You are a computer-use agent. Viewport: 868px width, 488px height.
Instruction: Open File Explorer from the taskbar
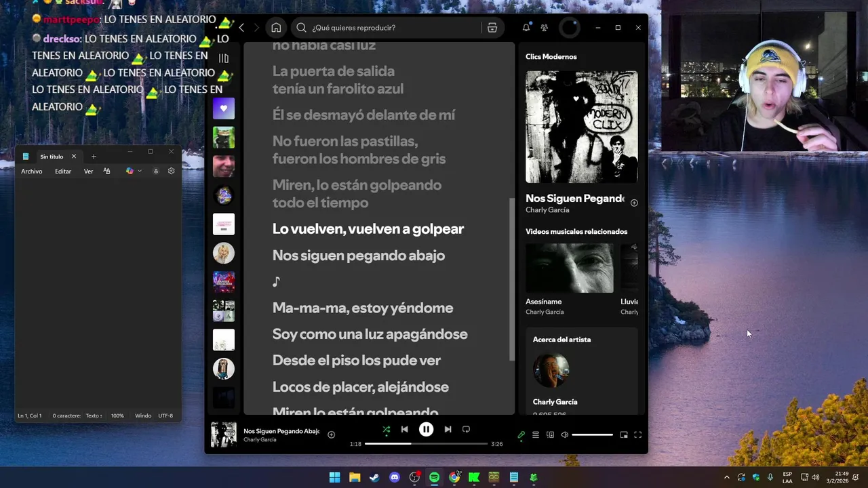pyautogui.click(x=355, y=477)
